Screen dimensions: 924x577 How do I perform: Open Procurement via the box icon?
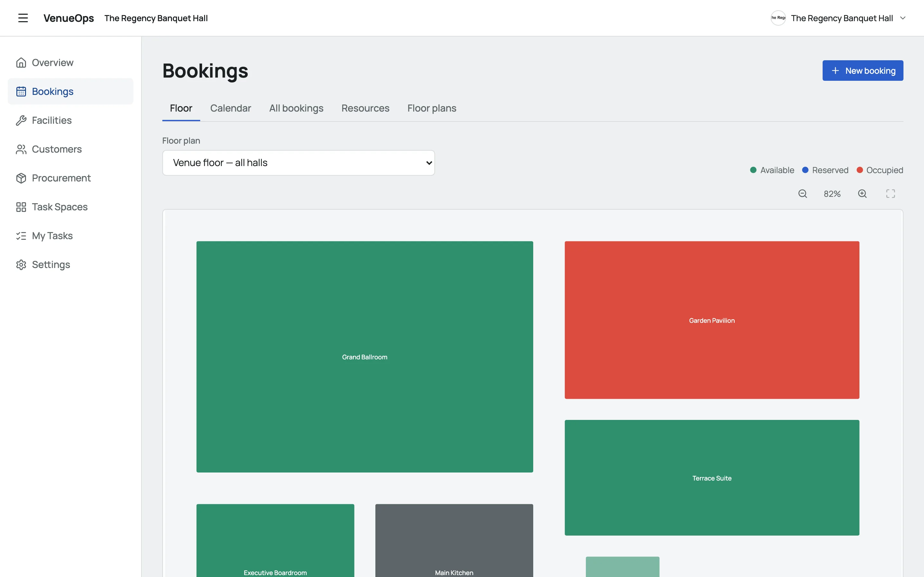tap(21, 178)
